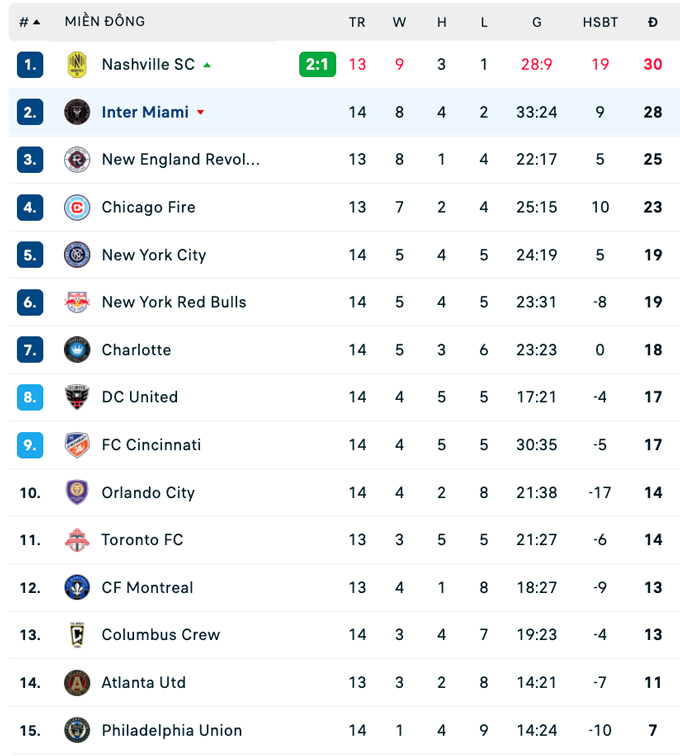Click the New York City FC badge
The height and width of the screenshot is (756, 680).
pos(77,255)
